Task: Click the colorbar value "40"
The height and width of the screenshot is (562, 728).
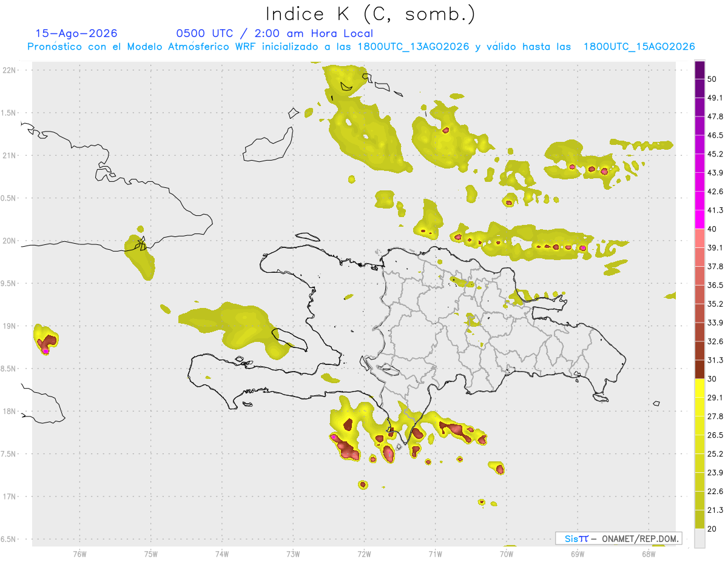Action: 712,229
